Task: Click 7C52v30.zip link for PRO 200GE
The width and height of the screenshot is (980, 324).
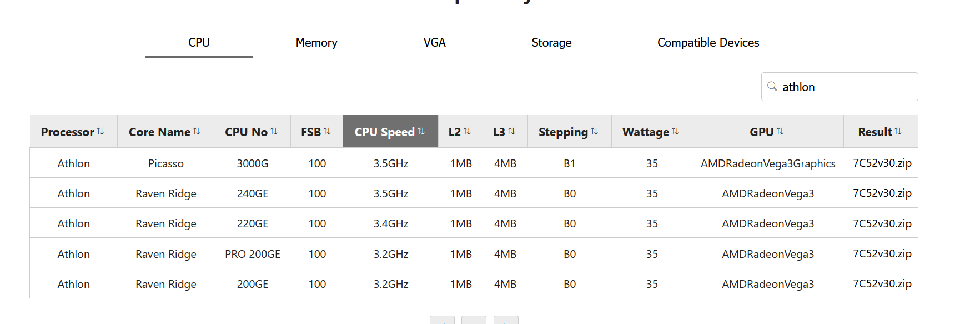Action: tap(882, 254)
